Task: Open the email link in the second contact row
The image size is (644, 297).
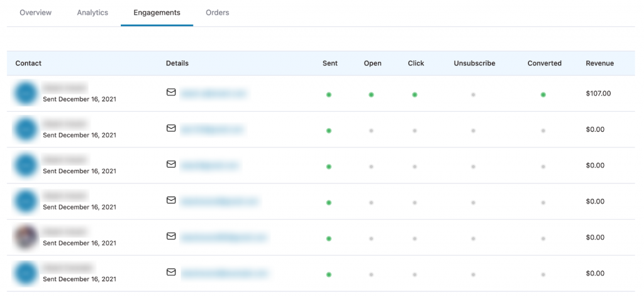Action: (212, 129)
